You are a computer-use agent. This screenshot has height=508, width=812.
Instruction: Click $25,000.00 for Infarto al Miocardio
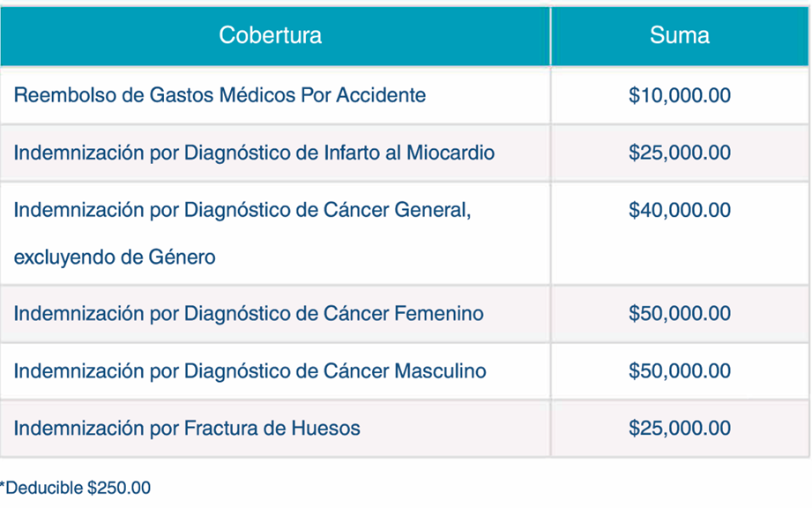pos(679,153)
